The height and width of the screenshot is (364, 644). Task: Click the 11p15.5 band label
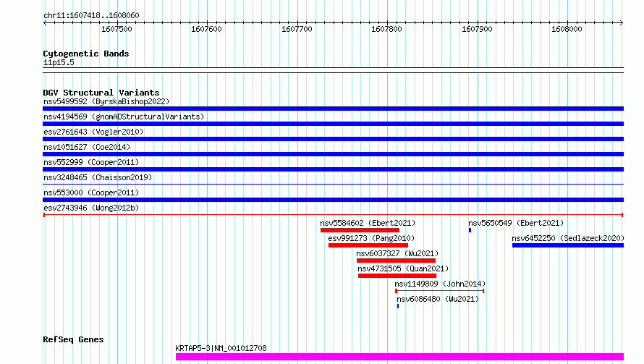(59, 63)
